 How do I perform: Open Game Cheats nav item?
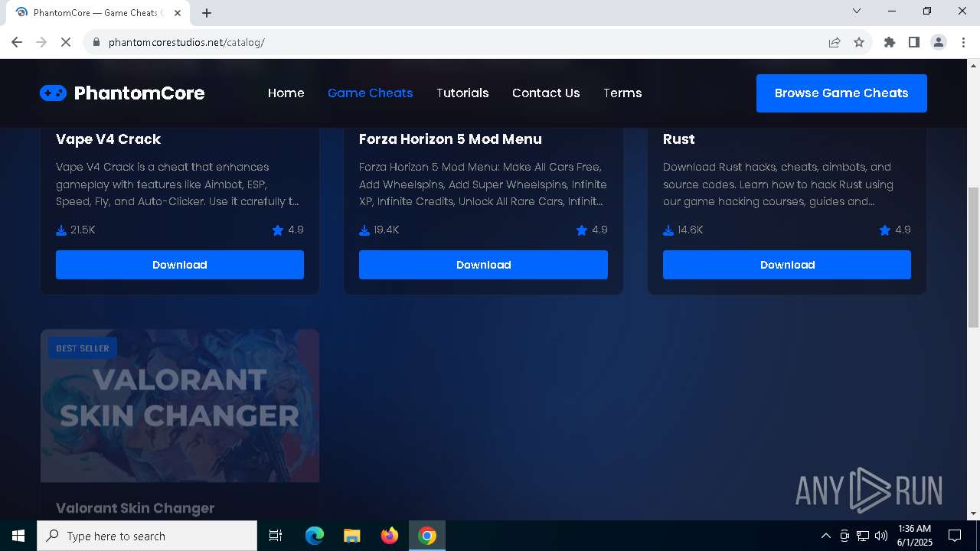click(x=370, y=93)
